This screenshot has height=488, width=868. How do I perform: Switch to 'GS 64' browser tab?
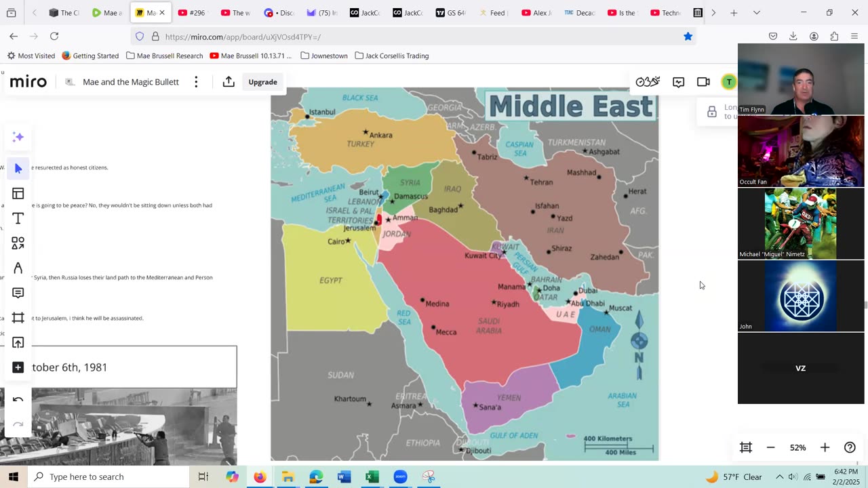pyautogui.click(x=451, y=13)
